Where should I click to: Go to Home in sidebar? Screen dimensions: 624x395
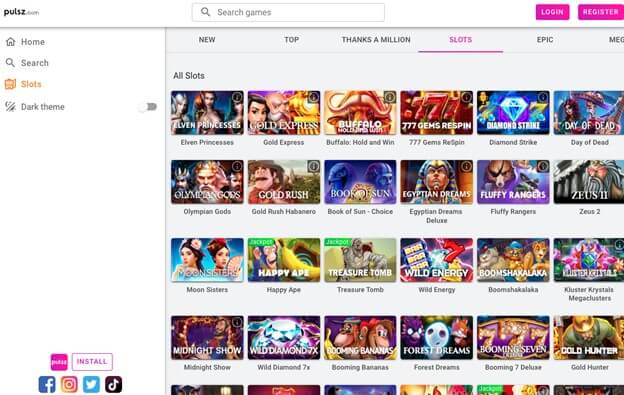click(x=33, y=42)
